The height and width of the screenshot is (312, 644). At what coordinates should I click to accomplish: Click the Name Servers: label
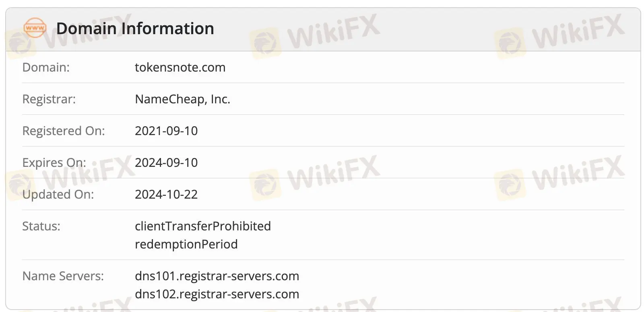pyautogui.click(x=63, y=276)
